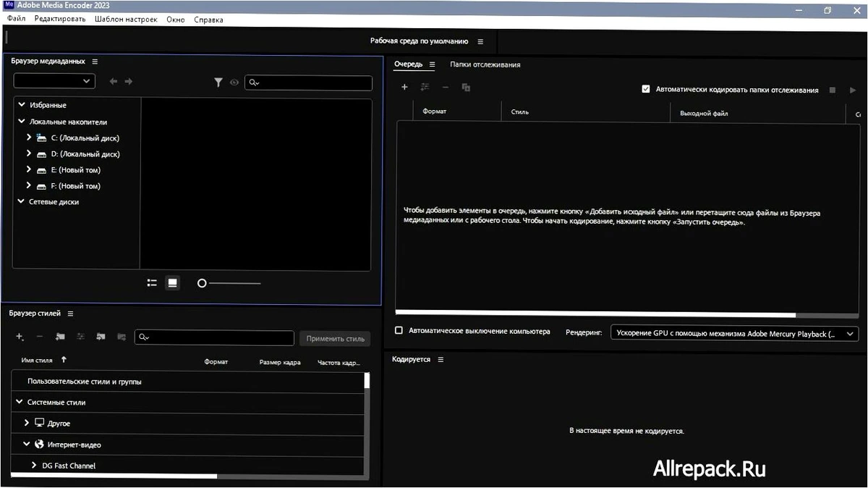Click the Размер кадра column in styles
The image size is (868, 488).
280,362
